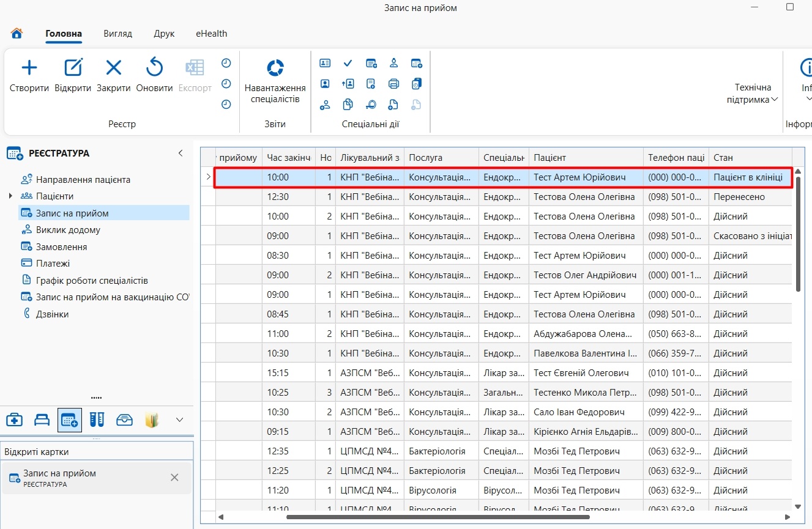Screen dimensions: 812x529
Task: Click the Закрити X tool
Action: [114, 75]
